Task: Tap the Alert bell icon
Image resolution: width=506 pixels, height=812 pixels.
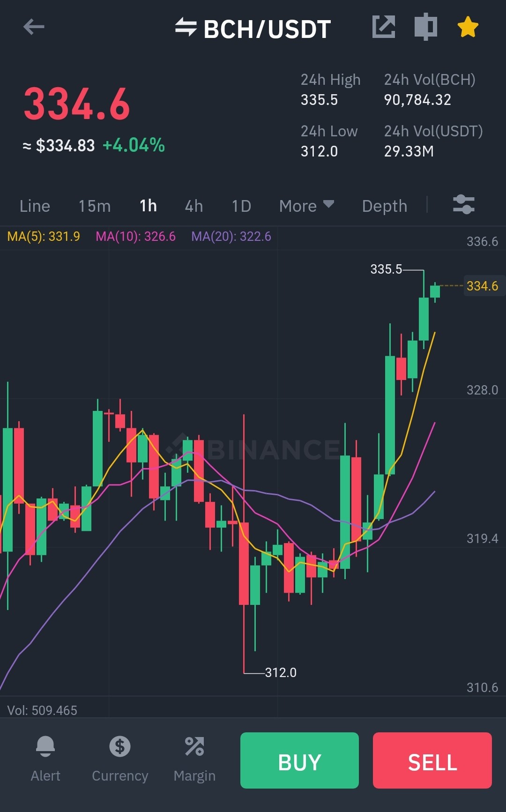Action: pos(45,746)
